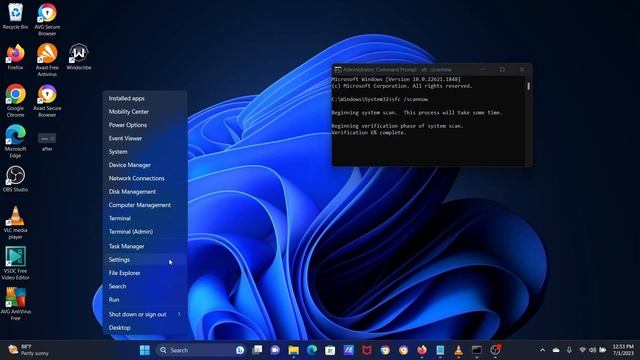Open VLC from the taskbar
This screenshot has width=640, height=360.
point(458,350)
